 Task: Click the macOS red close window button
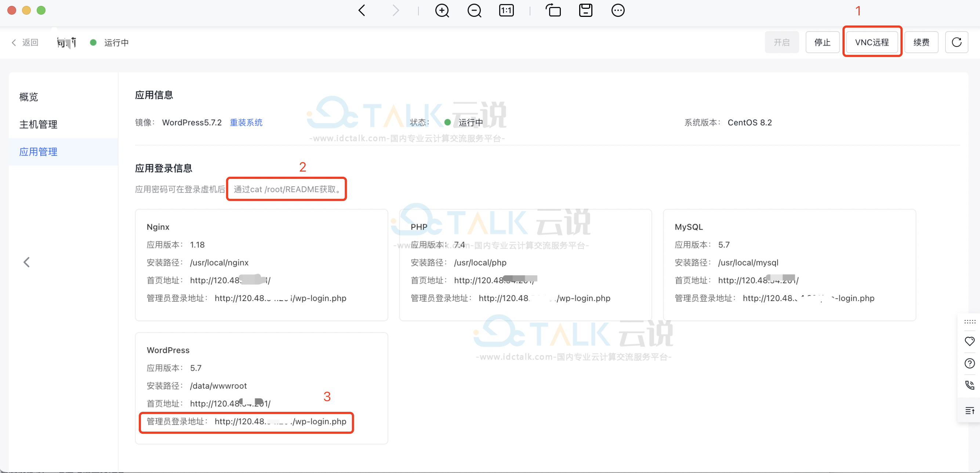click(12, 10)
